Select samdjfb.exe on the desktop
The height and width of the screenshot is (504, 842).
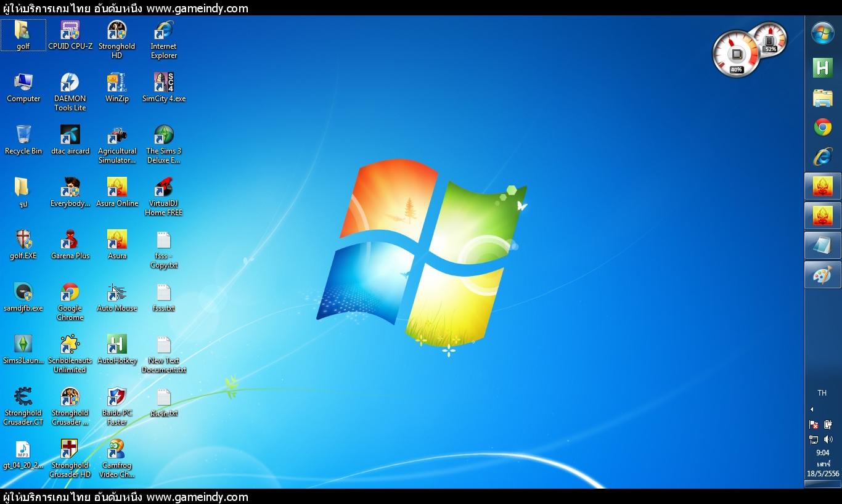click(23, 297)
